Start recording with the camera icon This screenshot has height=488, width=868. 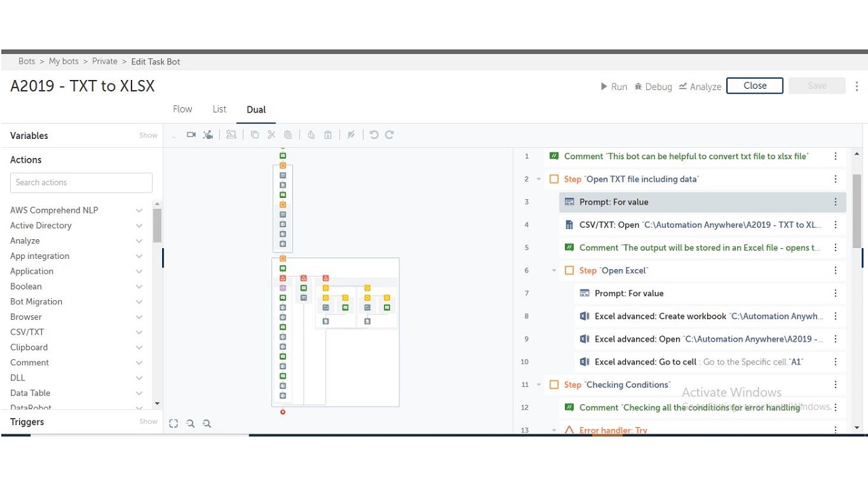point(191,135)
